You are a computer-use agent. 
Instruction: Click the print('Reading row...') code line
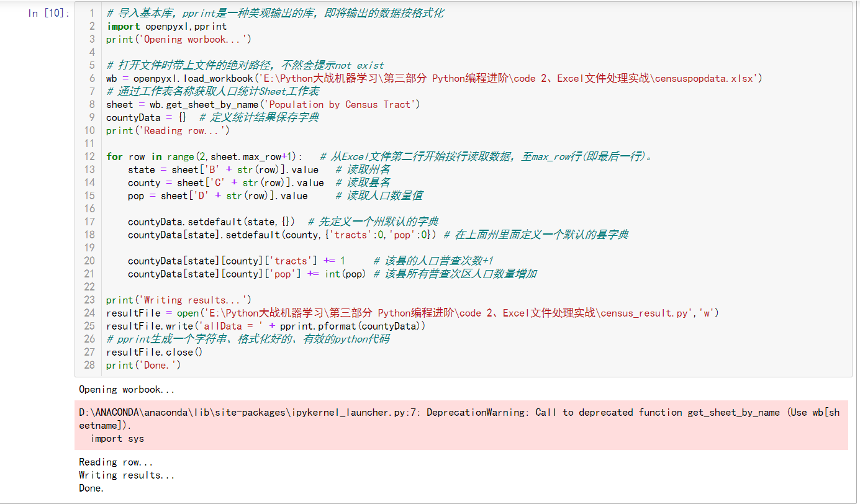(x=168, y=130)
